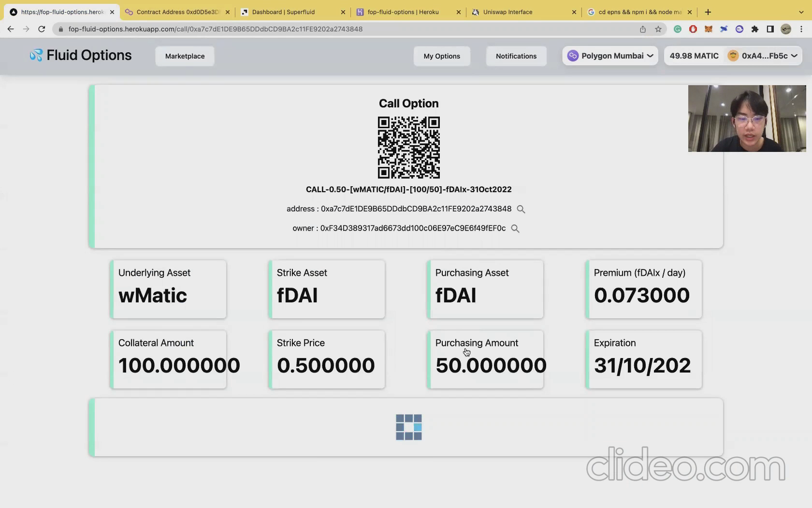The image size is (812, 508).
Task: Open the Chrome profile avatar
Action: click(786, 29)
